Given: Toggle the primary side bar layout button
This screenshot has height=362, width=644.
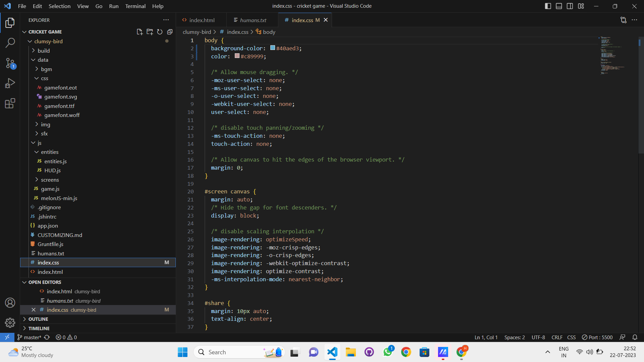Looking at the screenshot, I should tap(548, 6).
